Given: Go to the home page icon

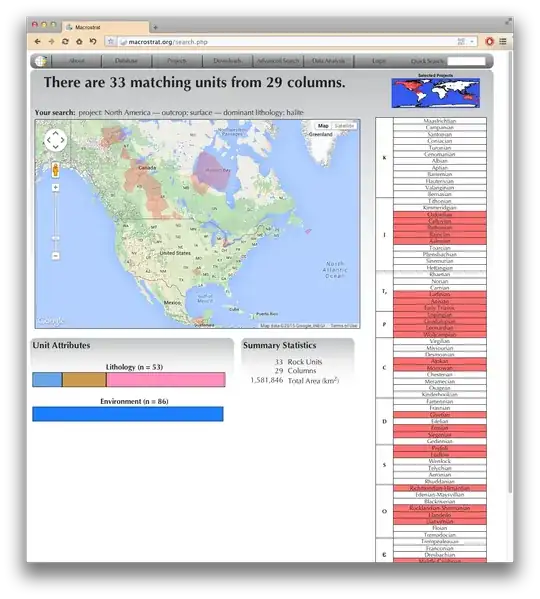Looking at the screenshot, I should pyautogui.click(x=79, y=41).
